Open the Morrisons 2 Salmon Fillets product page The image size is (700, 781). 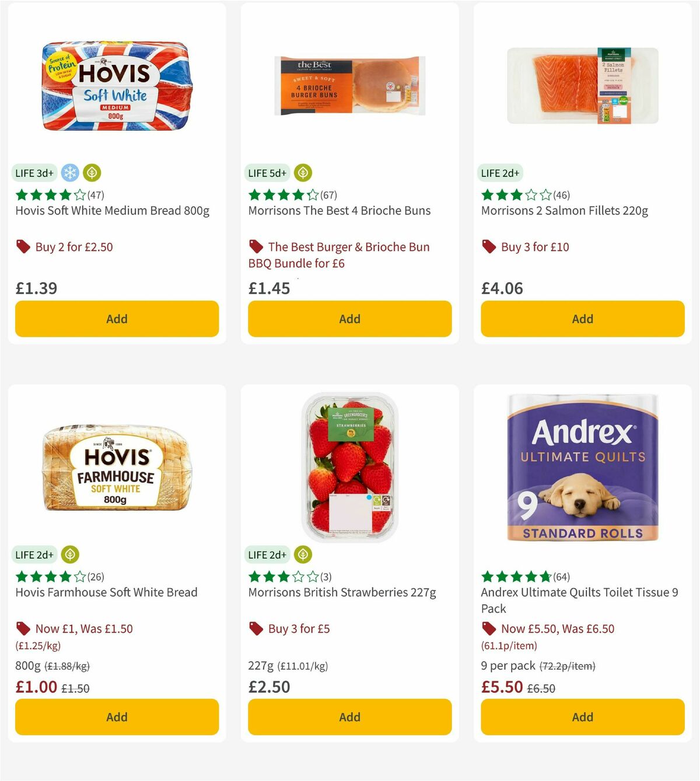pos(565,211)
